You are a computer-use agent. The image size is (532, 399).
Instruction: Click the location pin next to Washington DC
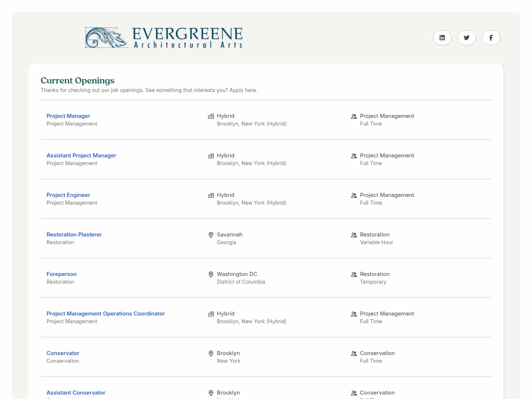click(211, 274)
